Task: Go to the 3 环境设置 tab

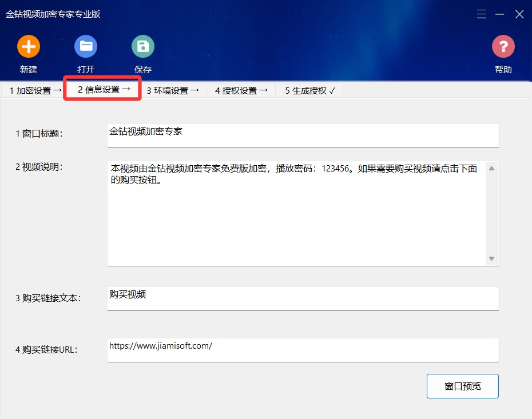Action: click(172, 90)
